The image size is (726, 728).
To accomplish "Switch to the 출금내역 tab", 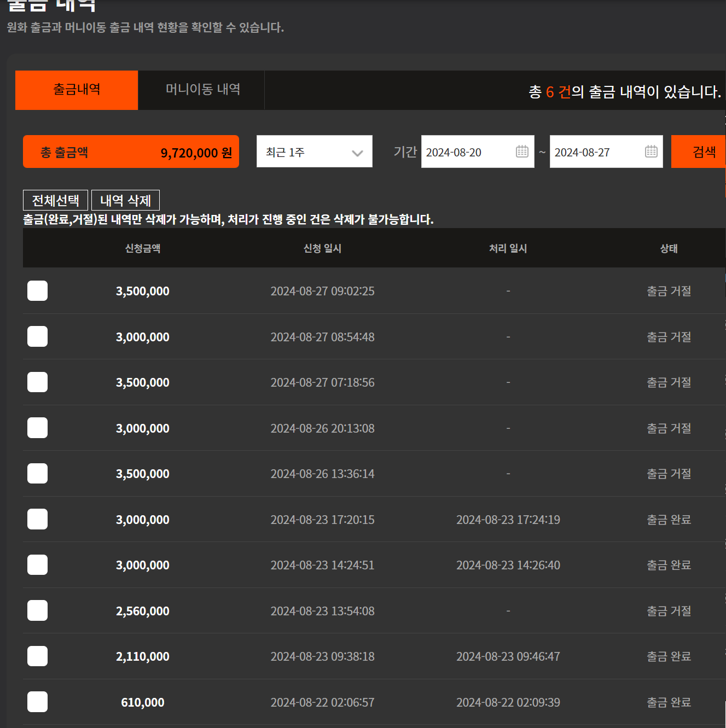I will coord(77,90).
